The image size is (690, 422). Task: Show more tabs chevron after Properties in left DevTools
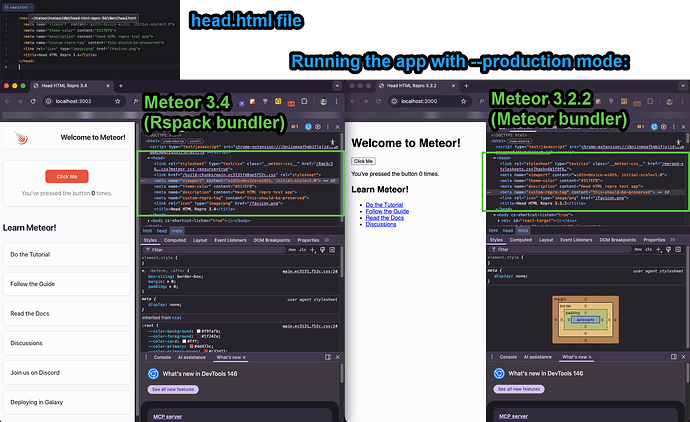[329, 240]
